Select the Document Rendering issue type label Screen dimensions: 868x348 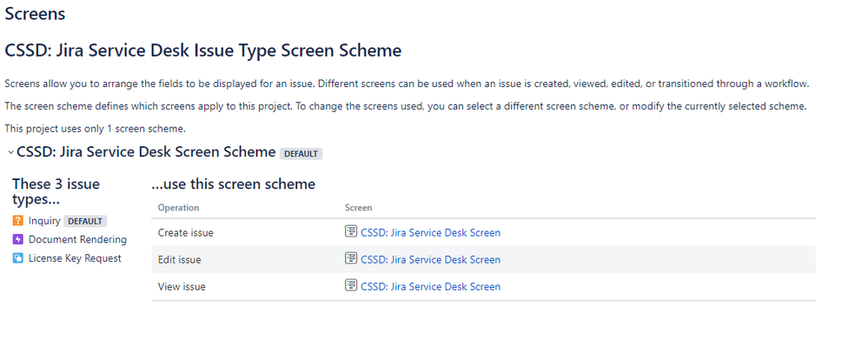[77, 239]
